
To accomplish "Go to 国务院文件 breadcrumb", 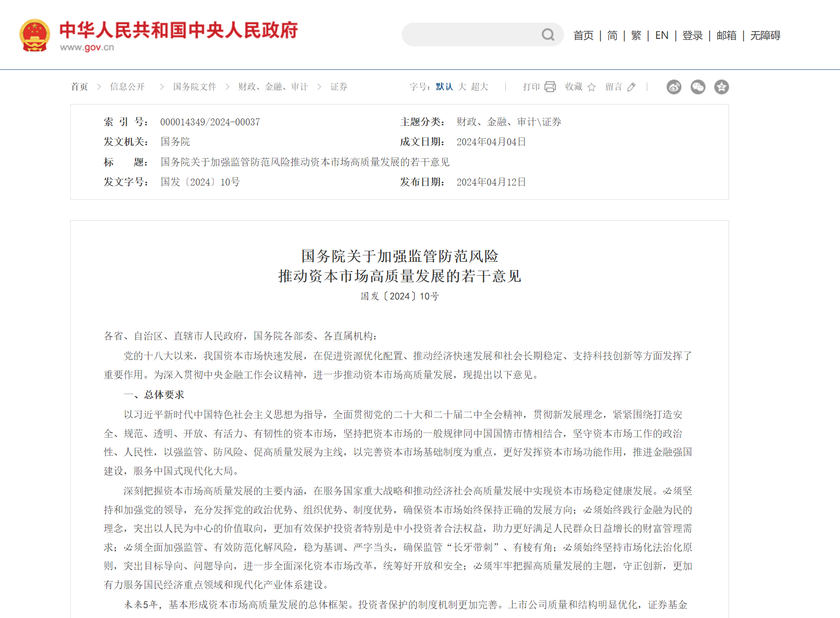I will pos(195,87).
